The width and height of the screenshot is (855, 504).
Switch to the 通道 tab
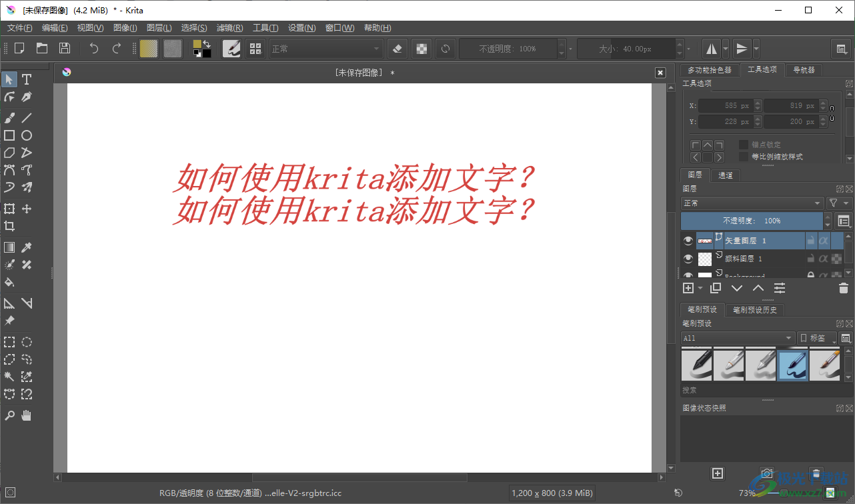point(726,175)
